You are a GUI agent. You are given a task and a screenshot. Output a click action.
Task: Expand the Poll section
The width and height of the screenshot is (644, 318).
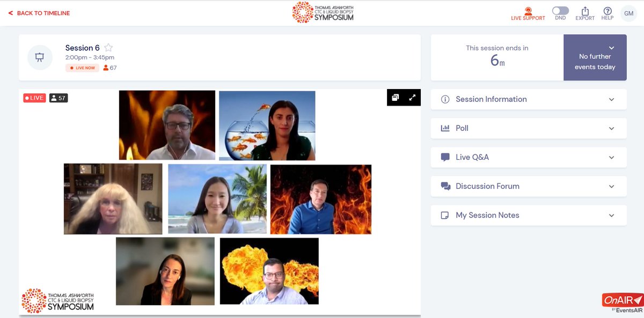click(529, 128)
